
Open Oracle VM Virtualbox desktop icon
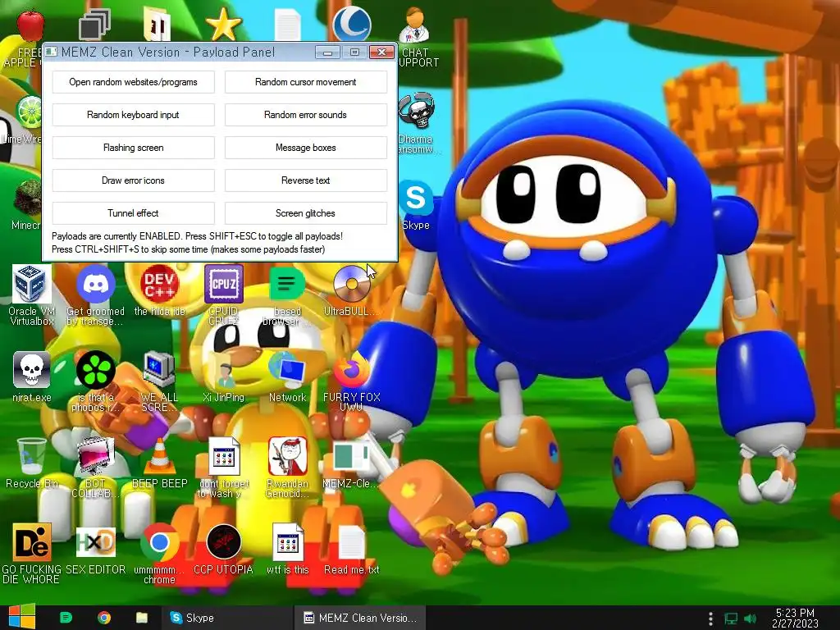pos(32,284)
